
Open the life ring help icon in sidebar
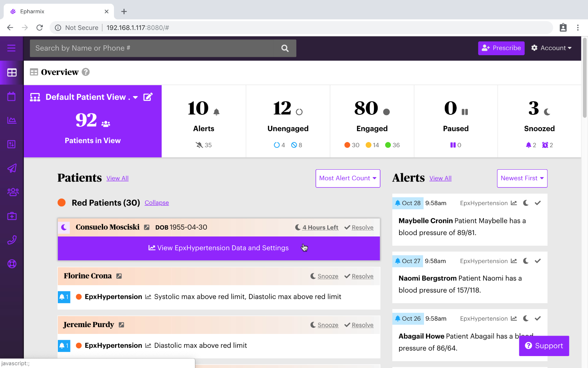pyautogui.click(x=12, y=264)
